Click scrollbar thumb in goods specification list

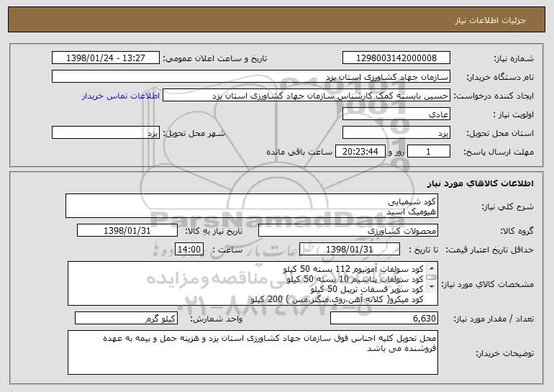point(432,277)
